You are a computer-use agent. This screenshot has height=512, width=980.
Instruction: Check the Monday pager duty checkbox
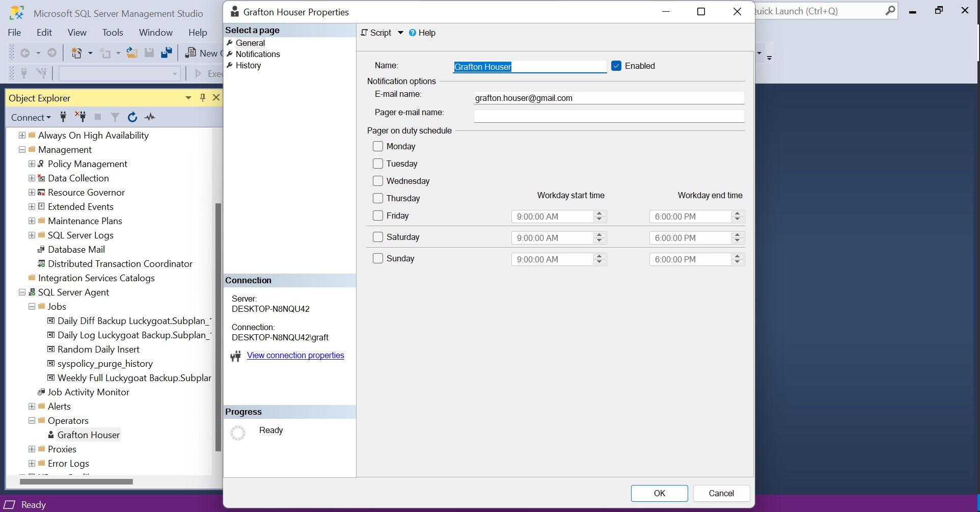click(x=378, y=146)
